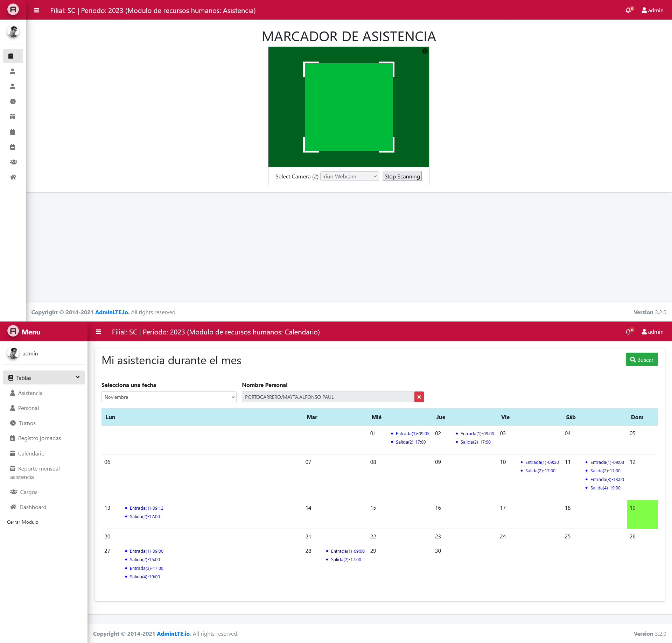Click the Stop Scanning button
672x643 pixels.
(x=402, y=176)
